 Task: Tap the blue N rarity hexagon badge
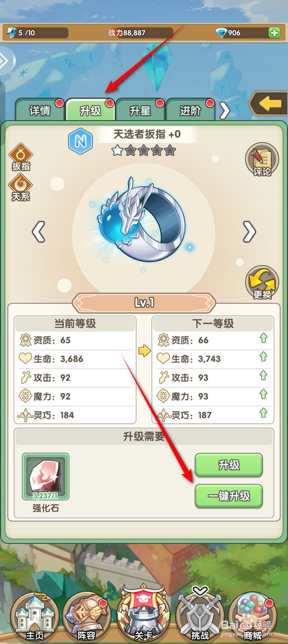81,141
